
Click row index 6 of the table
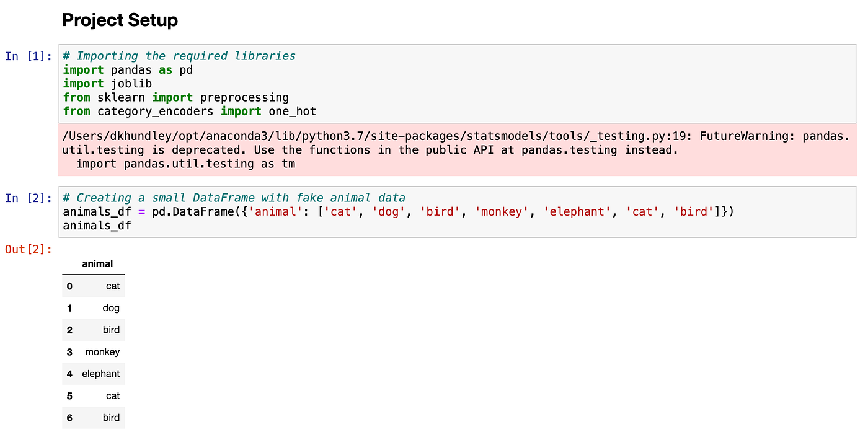pos(69,418)
